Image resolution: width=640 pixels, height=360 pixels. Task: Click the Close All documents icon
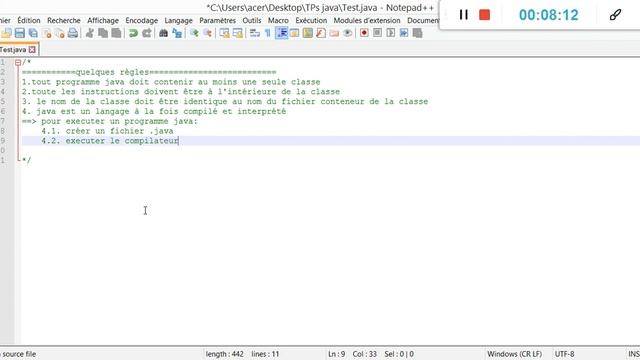(x=60, y=33)
